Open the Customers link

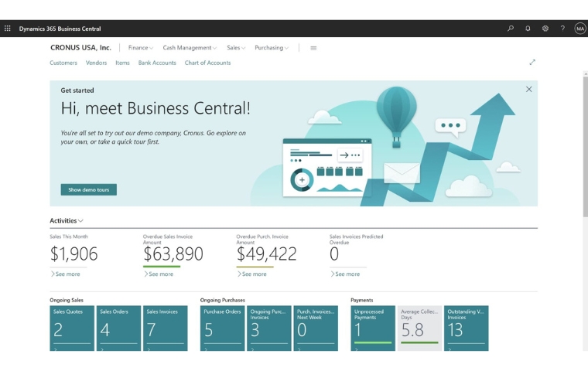63,63
